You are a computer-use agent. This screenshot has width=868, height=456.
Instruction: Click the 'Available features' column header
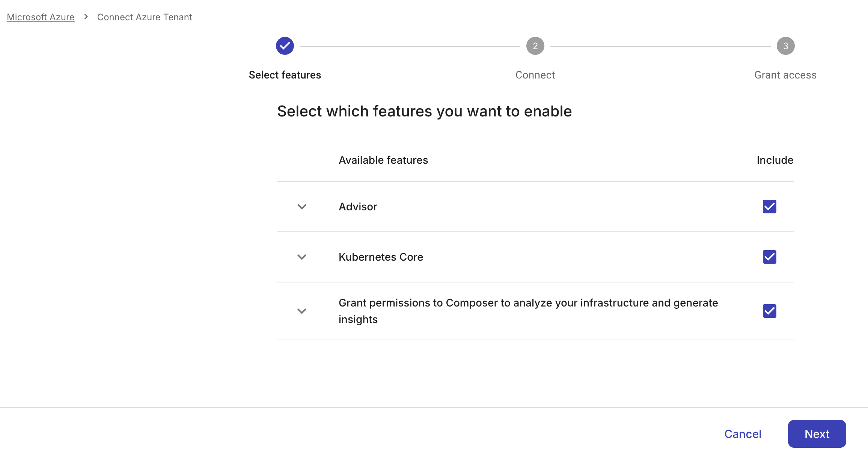(383, 160)
